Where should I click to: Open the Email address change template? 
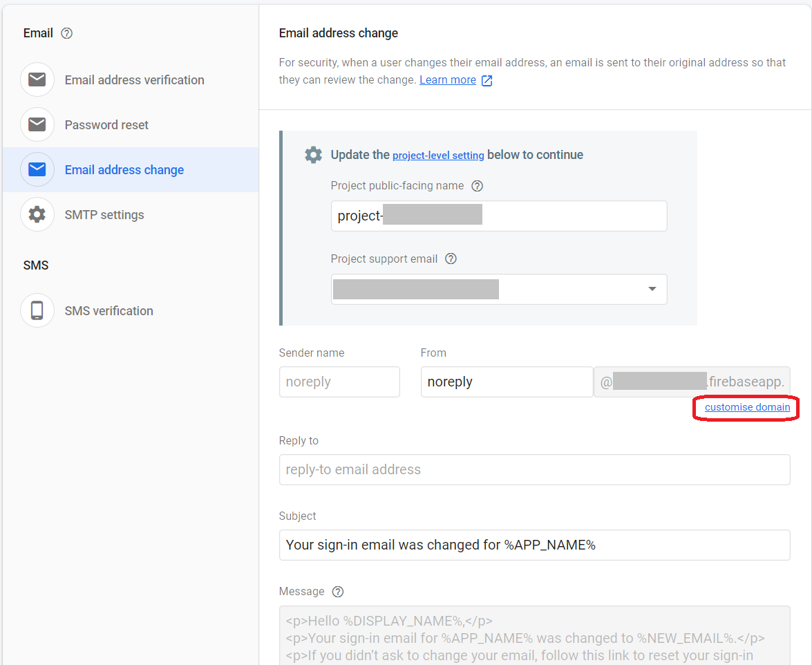(x=124, y=170)
